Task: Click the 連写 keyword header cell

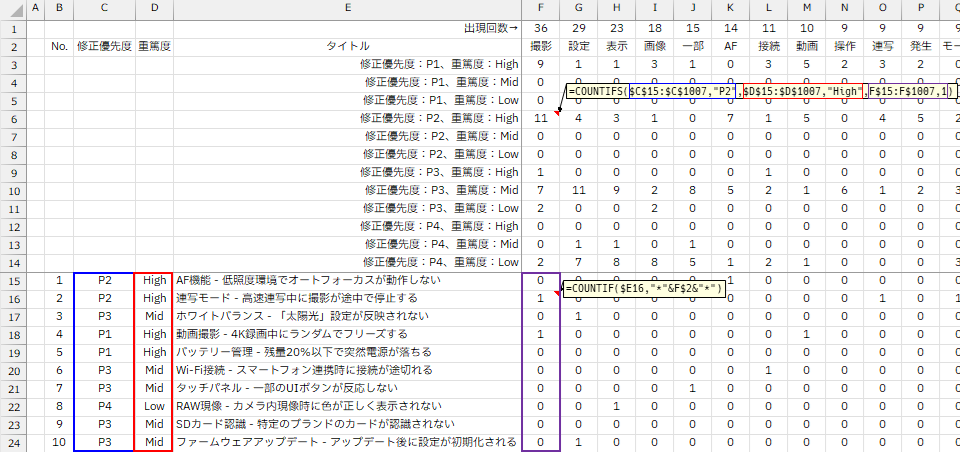Action: coord(882,47)
